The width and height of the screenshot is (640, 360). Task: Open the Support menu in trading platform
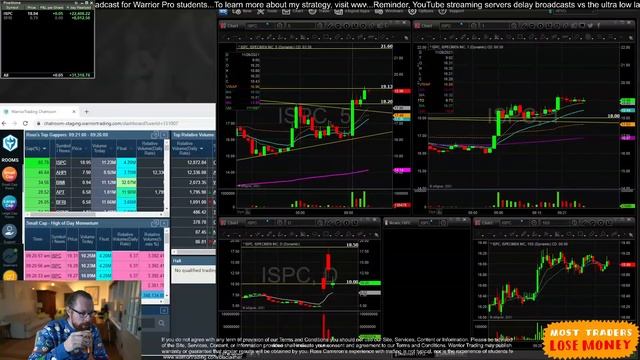coord(451,11)
